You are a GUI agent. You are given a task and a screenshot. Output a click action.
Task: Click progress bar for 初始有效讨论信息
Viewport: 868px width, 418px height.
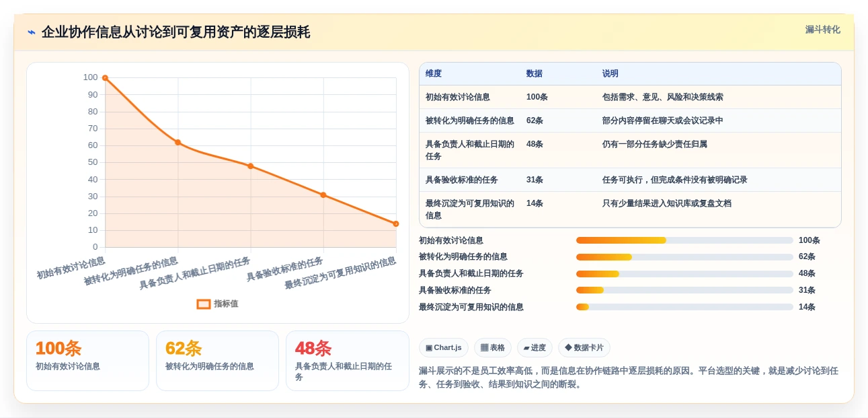click(x=684, y=240)
